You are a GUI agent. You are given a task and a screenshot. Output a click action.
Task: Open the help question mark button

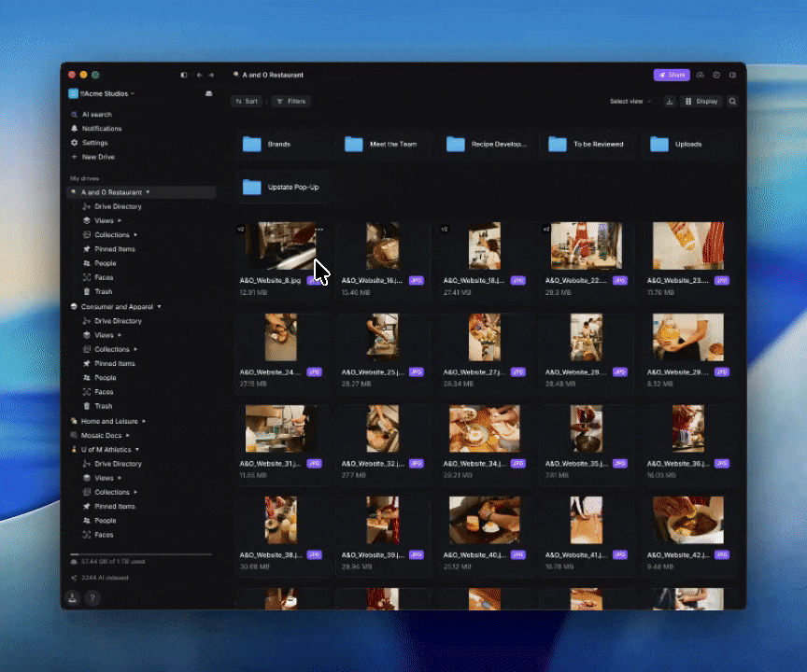pos(92,598)
